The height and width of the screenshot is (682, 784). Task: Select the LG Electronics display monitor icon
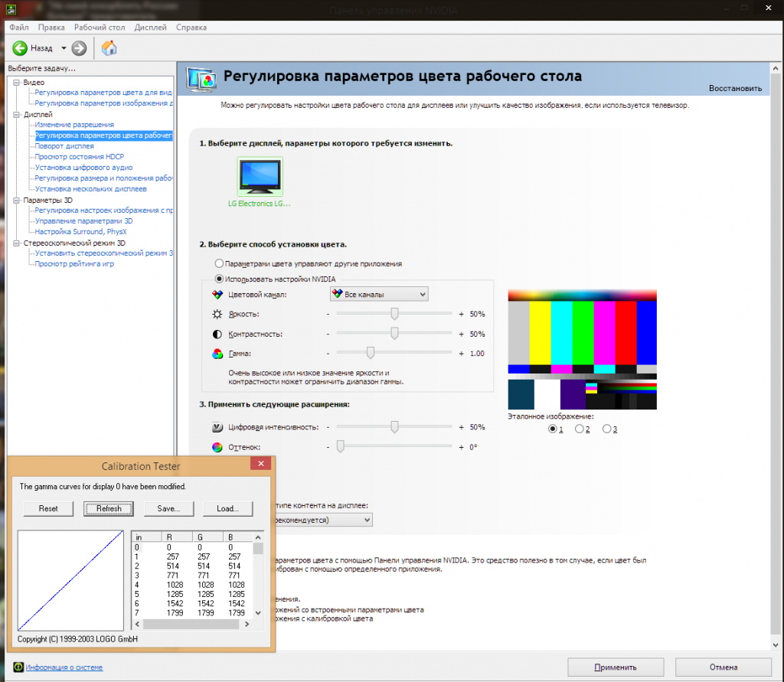260,178
